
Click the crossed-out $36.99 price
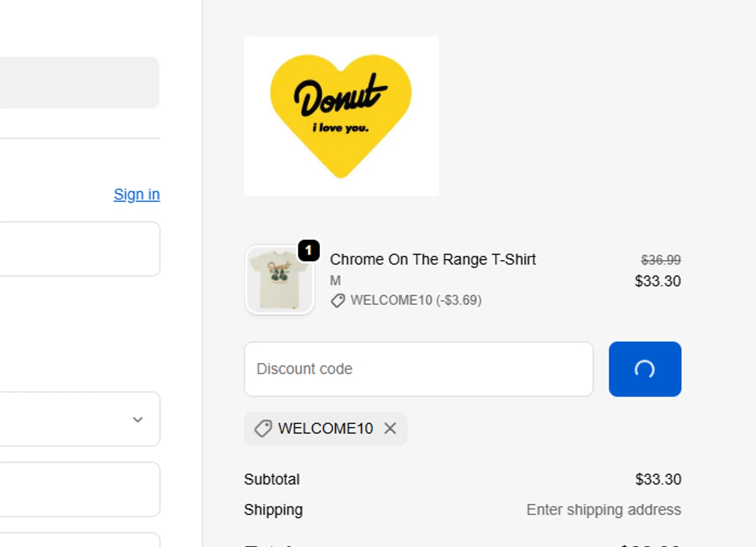coord(660,260)
